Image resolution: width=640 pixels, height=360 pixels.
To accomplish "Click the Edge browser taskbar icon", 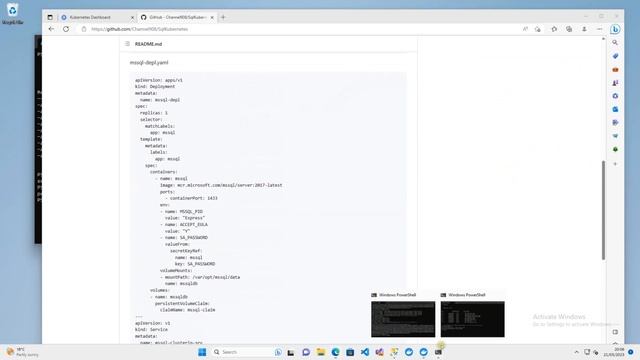I will [336, 352].
